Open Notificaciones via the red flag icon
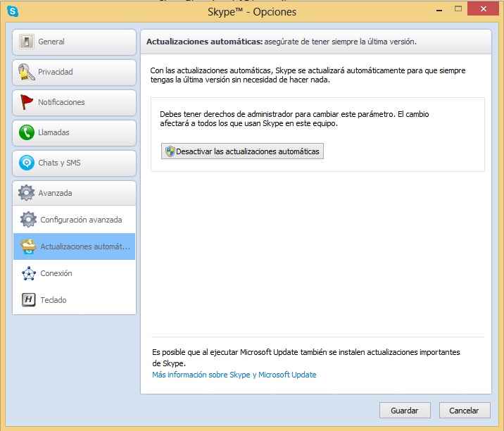The image size is (504, 431). (x=27, y=102)
